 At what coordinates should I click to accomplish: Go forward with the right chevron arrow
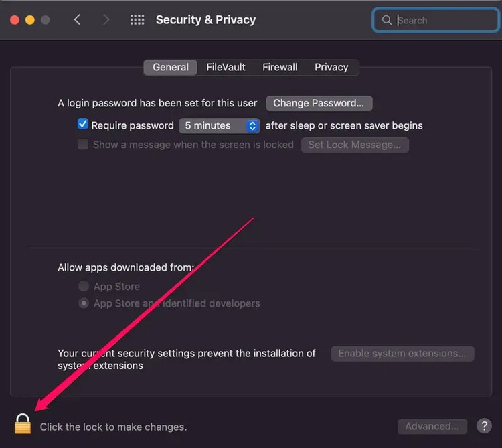pos(106,20)
